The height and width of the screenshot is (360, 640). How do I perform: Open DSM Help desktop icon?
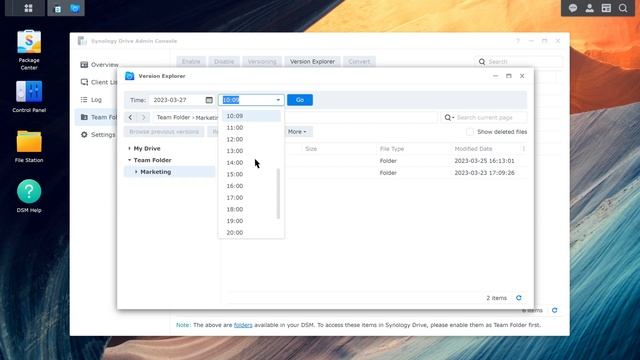pyautogui.click(x=29, y=196)
